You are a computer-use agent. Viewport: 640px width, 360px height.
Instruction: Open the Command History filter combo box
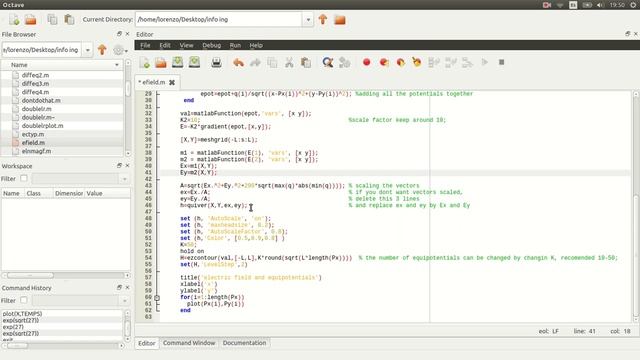[x=80, y=300]
